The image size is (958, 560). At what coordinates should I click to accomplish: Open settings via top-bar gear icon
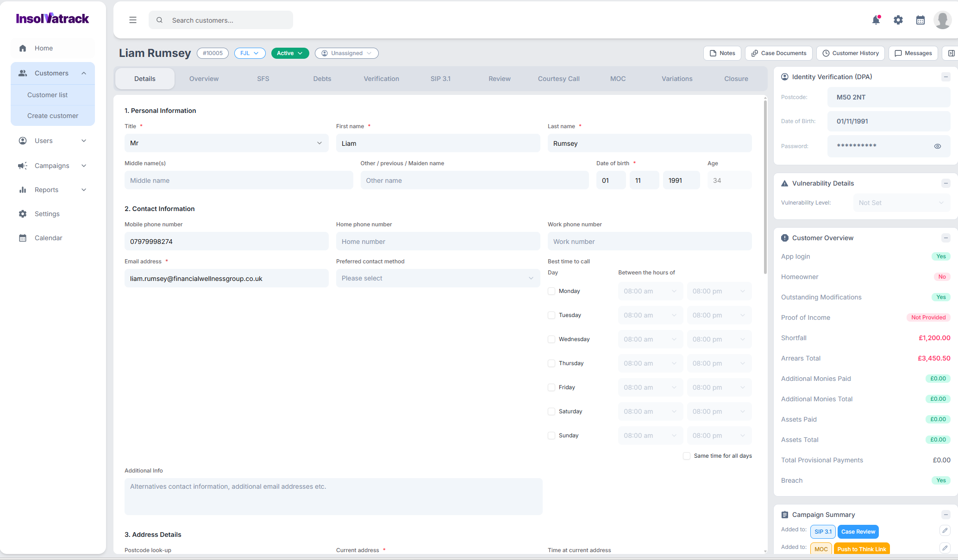tap(898, 20)
